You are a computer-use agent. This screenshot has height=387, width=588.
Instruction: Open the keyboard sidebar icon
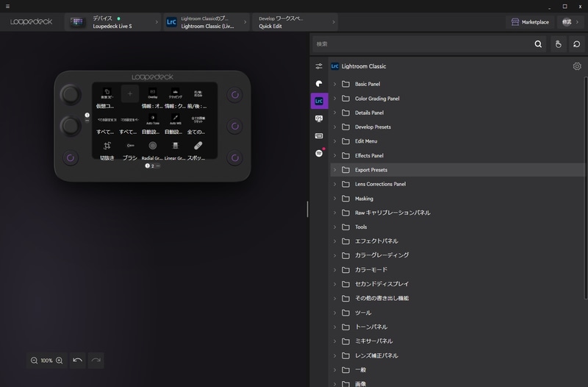pos(319,136)
